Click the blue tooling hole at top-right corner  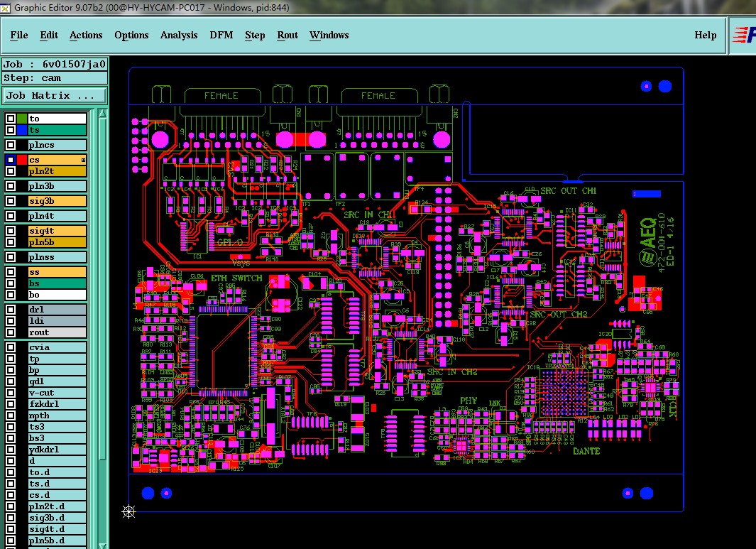point(665,87)
